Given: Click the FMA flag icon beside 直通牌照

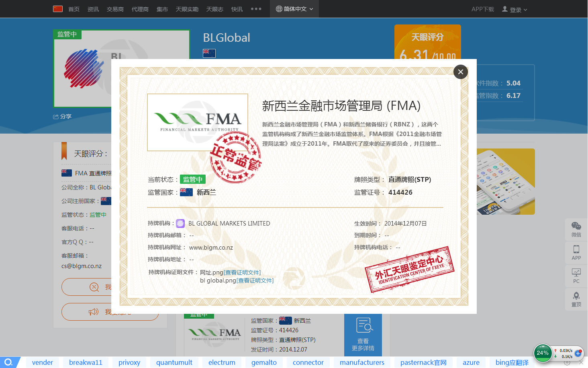Looking at the screenshot, I should 67,173.
